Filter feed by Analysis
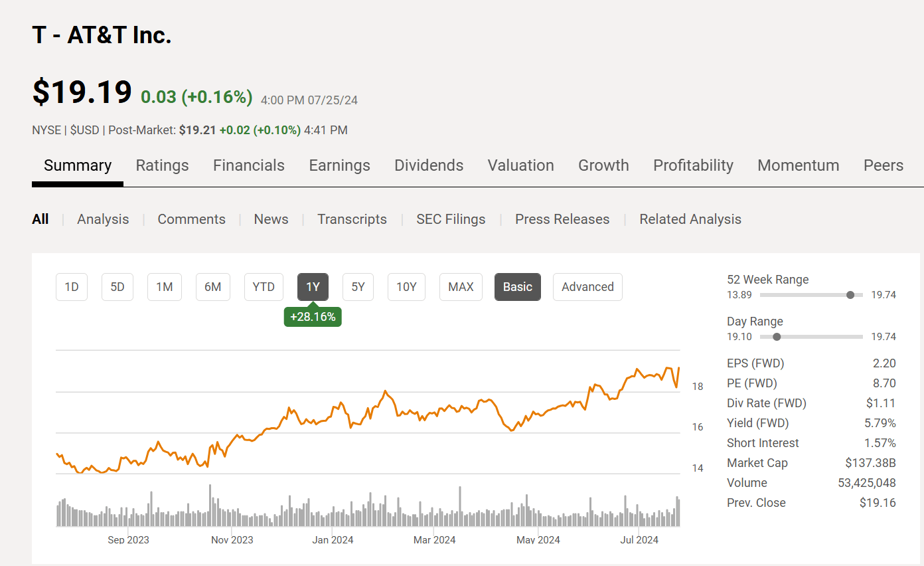The height and width of the screenshot is (566, 924). (x=103, y=219)
